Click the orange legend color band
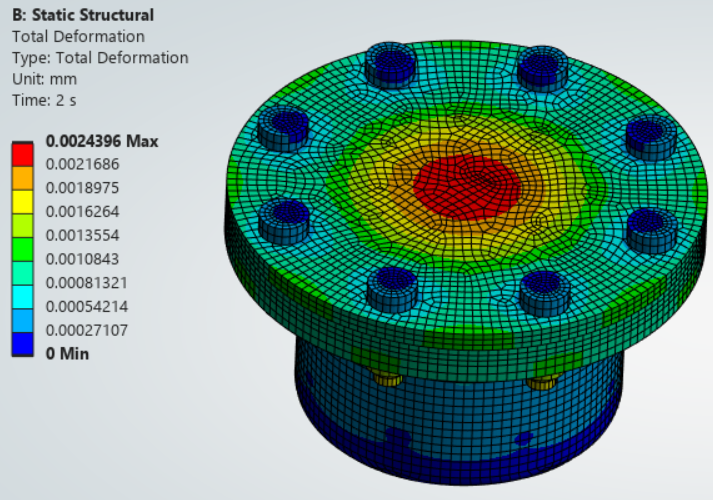 pos(22,179)
